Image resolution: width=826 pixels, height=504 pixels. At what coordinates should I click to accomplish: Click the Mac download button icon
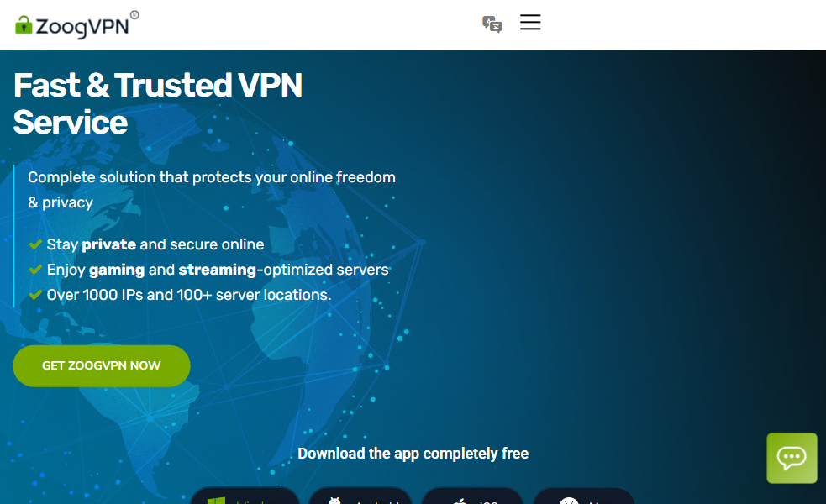(583, 497)
